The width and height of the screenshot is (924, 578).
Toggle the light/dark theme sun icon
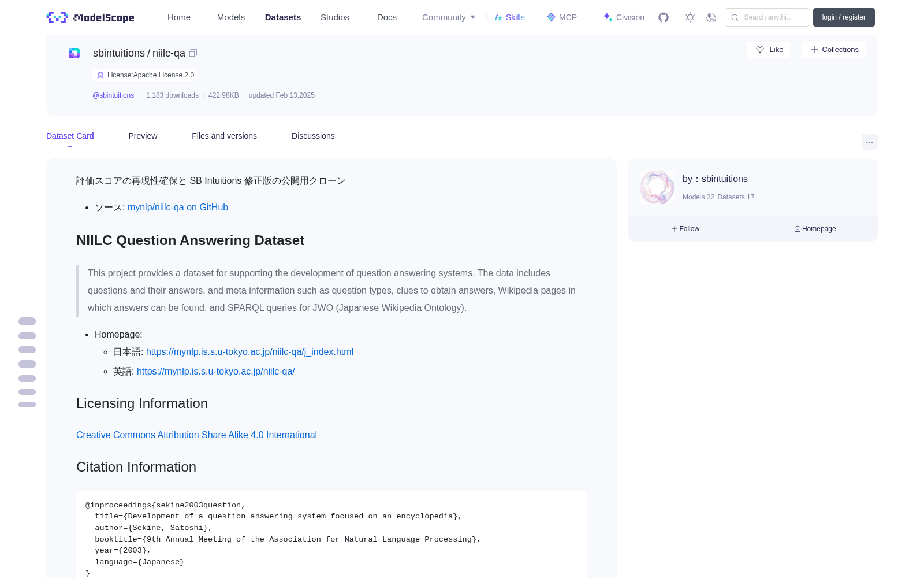pyautogui.click(x=690, y=17)
